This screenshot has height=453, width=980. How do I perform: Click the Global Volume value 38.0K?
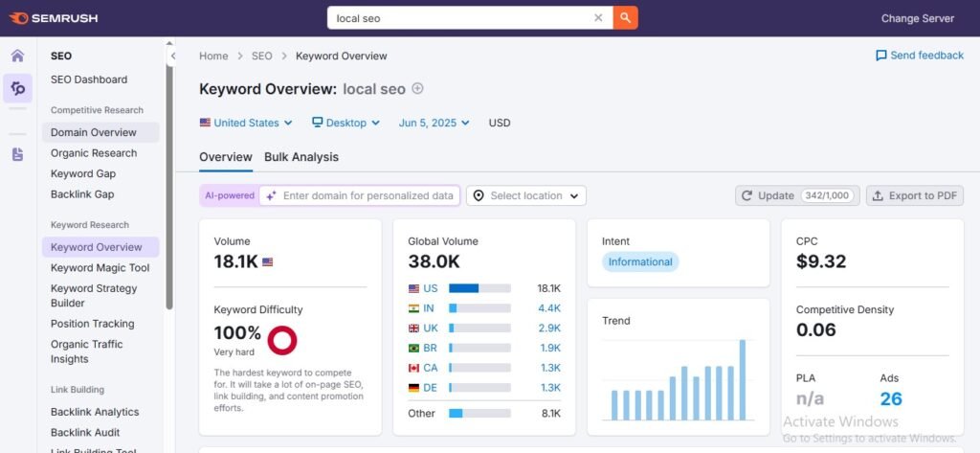pos(434,261)
